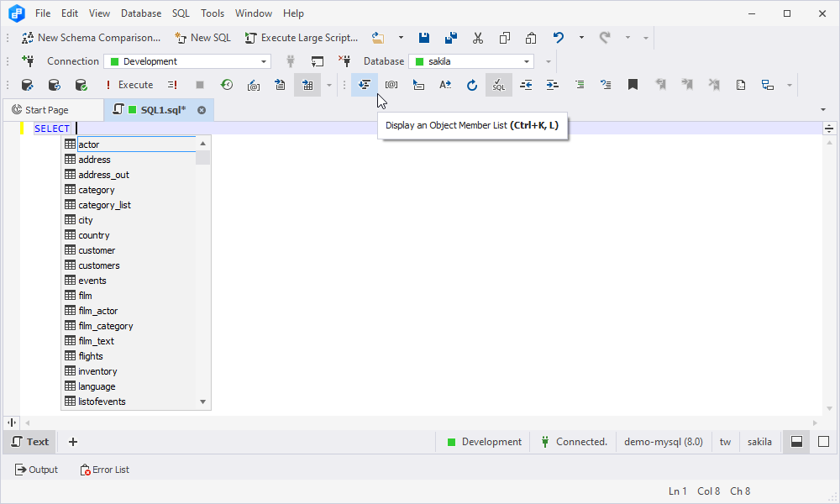Screen dimensions: 840x504
Task: Click the plus button next to Text tab
Action: [73, 442]
